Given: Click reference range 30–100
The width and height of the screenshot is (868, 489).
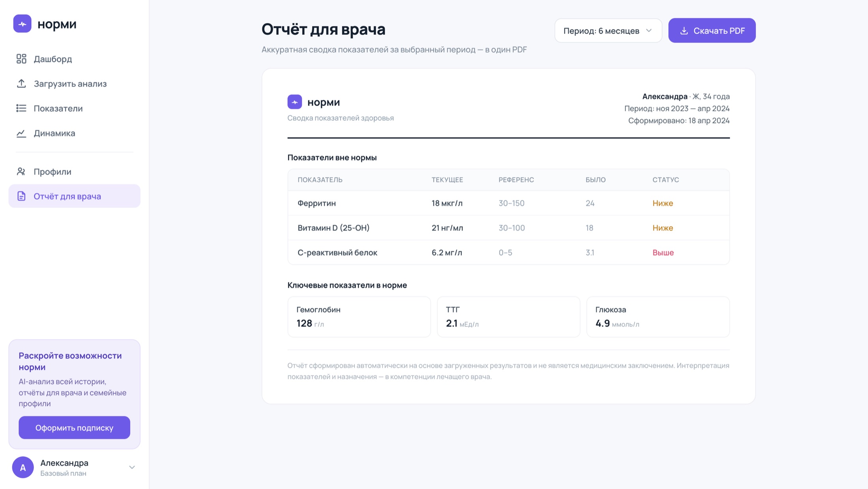Looking at the screenshot, I should tap(512, 228).
